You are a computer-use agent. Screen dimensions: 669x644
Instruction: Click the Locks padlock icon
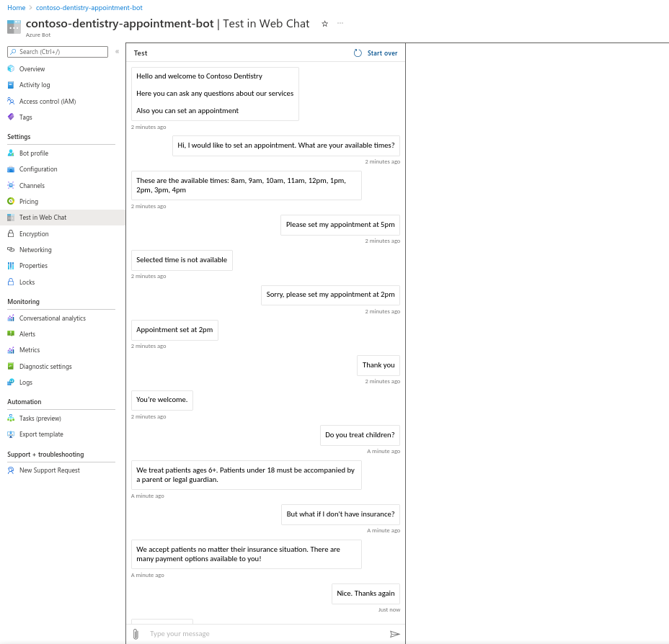pyautogui.click(x=11, y=282)
